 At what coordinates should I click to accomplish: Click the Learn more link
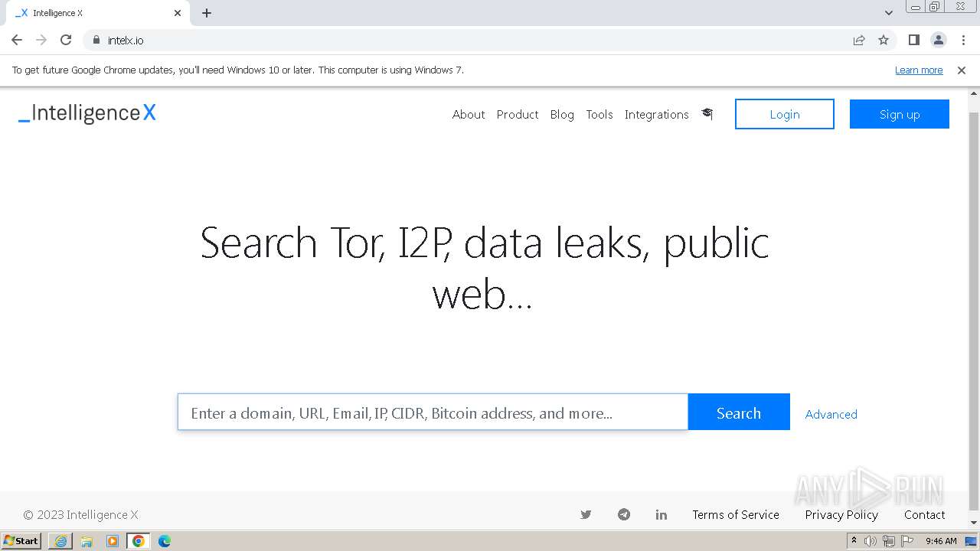(x=919, y=70)
